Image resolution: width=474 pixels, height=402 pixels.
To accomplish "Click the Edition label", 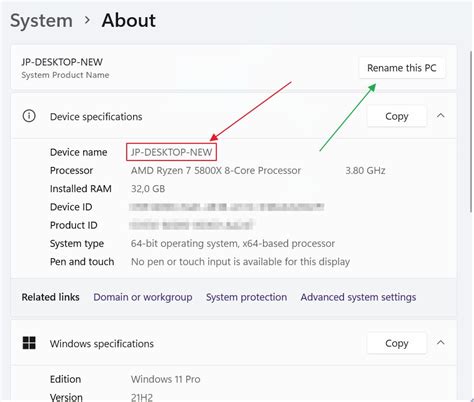I will [x=65, y=379].
